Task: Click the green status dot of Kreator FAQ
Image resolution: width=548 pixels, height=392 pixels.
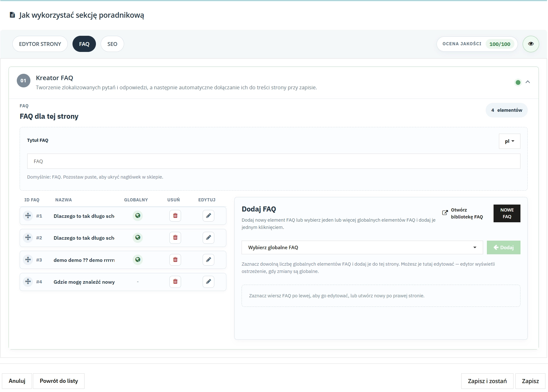Action: (518, 82)
